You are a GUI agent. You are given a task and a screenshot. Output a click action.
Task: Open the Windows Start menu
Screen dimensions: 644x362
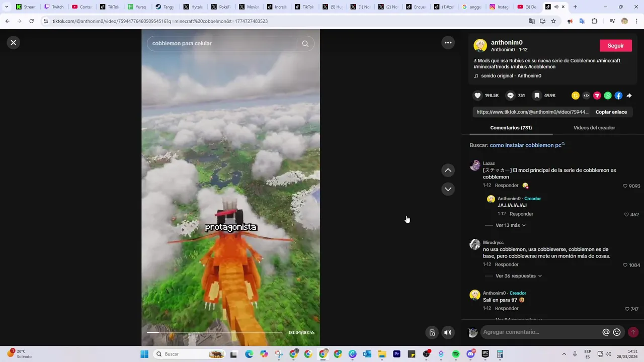(x=144, y=354)
